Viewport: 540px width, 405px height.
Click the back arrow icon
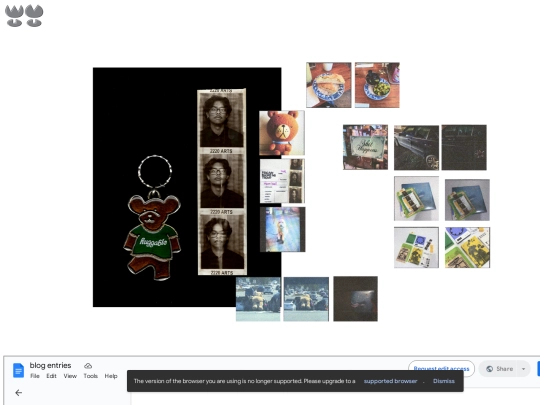(x=19, y=393)
